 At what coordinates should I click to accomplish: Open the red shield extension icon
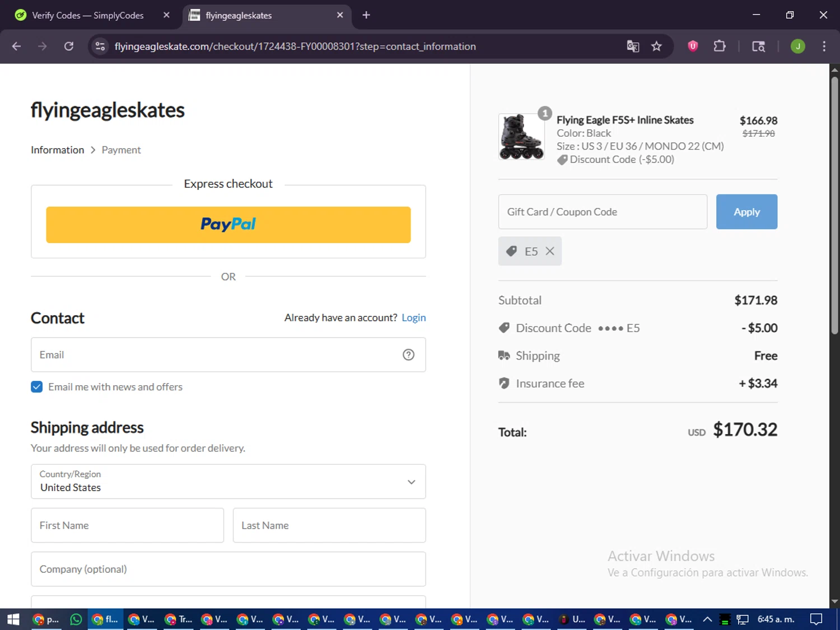(x=693, y=46)
